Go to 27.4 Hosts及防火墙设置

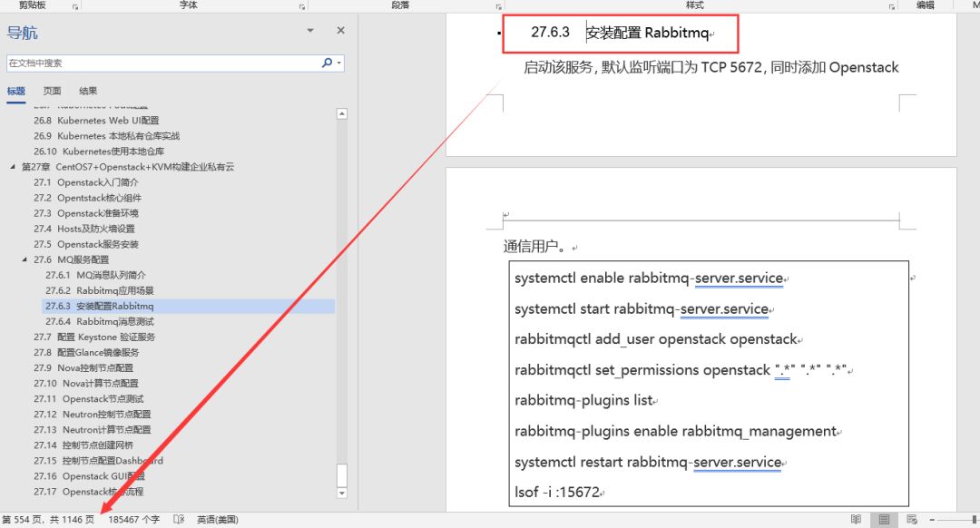84,229
